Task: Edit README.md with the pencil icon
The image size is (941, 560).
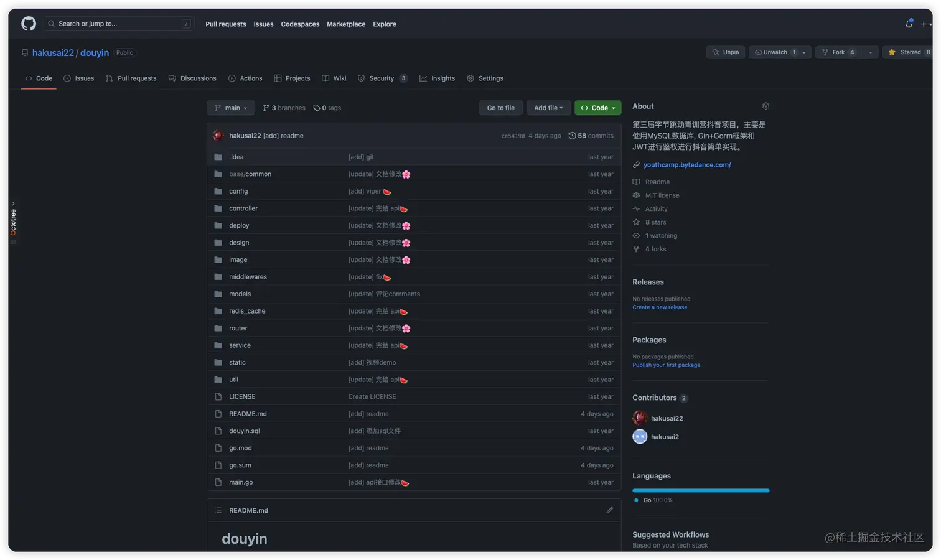Action: [610, 510]
